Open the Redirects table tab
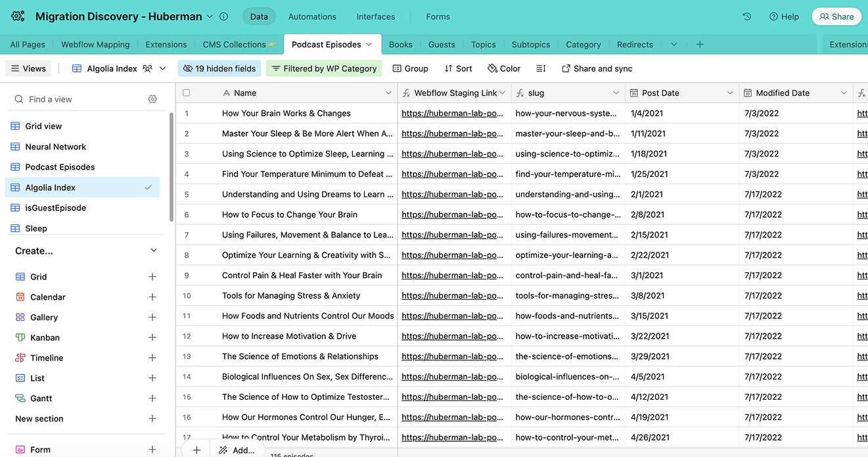The image size is (868, 457). [x=635, y=44]
